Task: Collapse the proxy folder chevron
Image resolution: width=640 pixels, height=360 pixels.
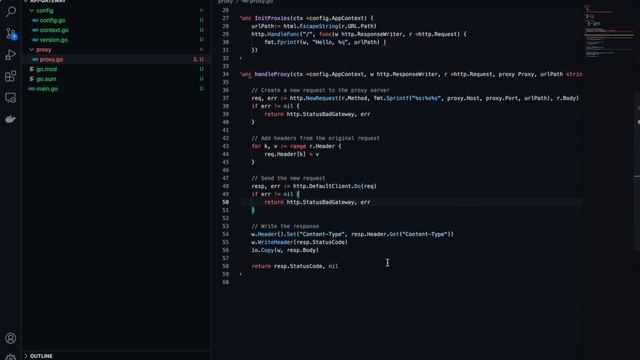Action: (31, 49)
